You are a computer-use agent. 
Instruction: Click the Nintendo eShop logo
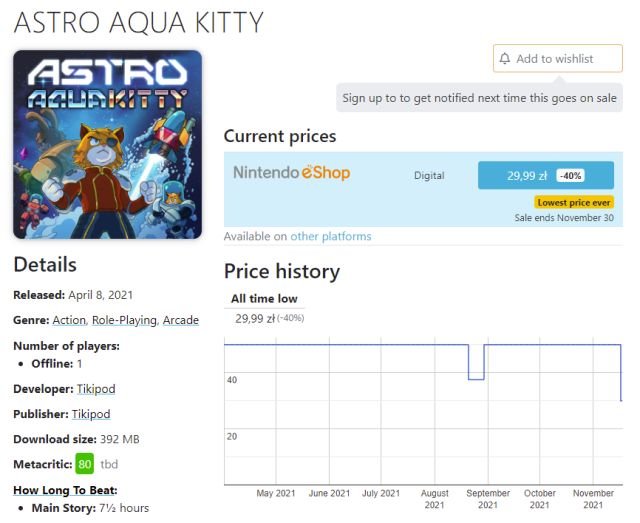pyautogui.click(x=291, y=173)
